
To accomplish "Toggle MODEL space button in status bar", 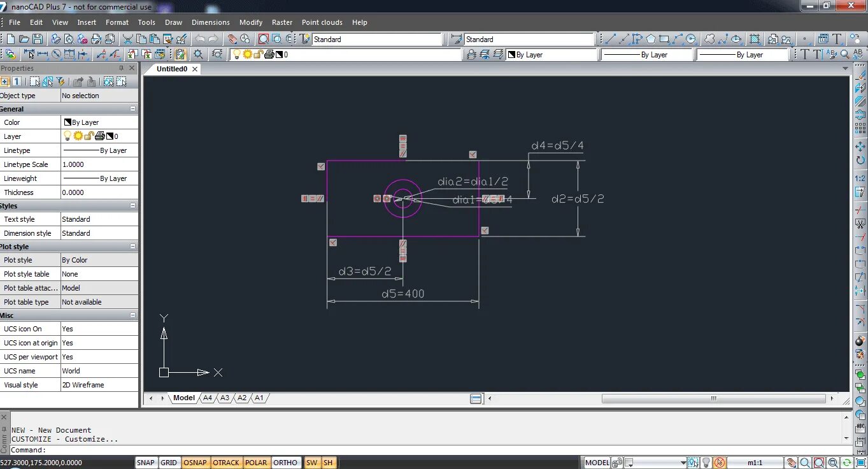I will [597, 463].
